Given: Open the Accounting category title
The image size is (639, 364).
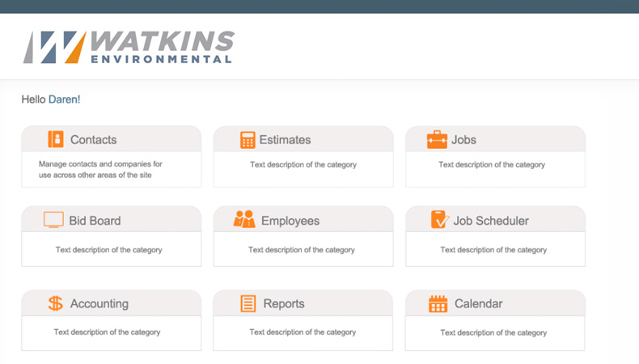Looking at the screenshot, I should click(x=99, y=303).
